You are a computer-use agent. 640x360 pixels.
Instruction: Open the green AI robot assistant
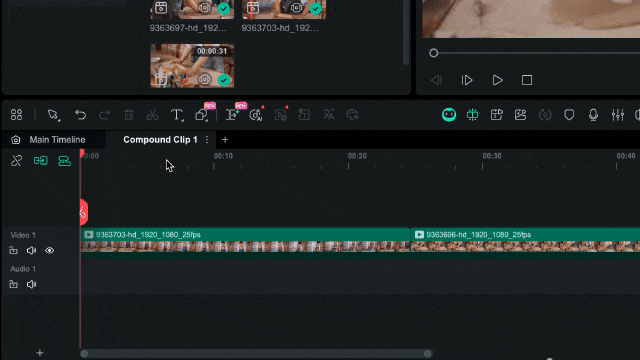click(x=449, y=115)
